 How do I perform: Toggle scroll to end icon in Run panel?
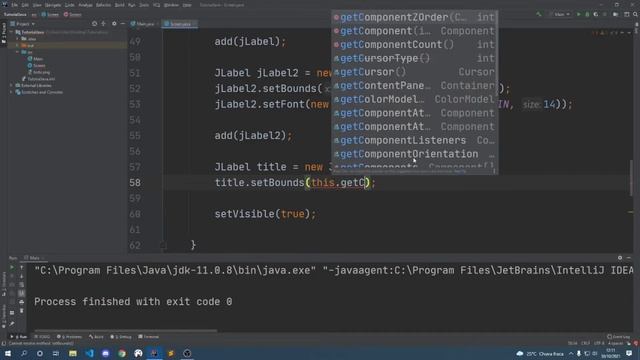click(22, 293)
